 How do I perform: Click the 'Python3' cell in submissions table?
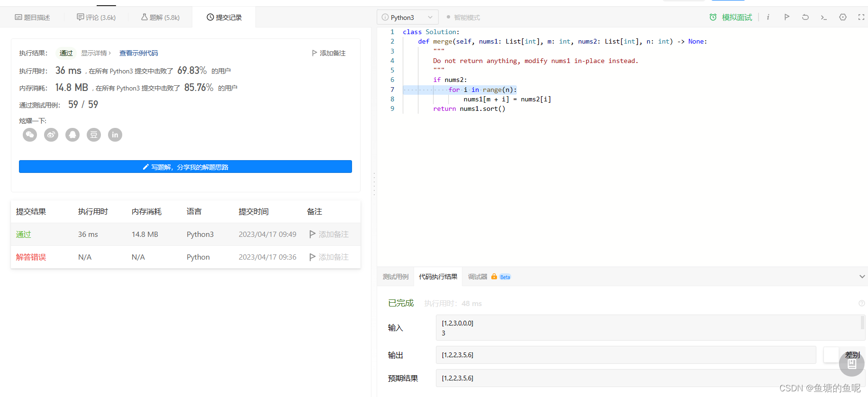200,234
